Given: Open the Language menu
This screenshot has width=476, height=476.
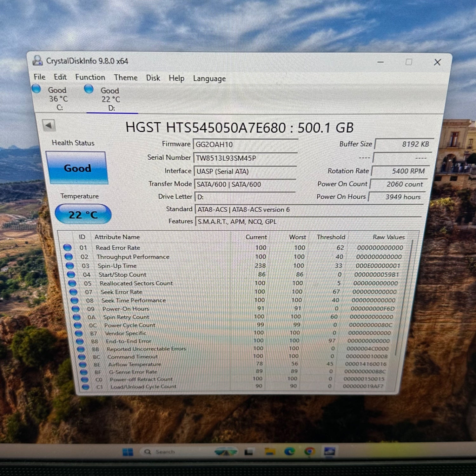Looking at the screenshot, I should pos(209,79).
